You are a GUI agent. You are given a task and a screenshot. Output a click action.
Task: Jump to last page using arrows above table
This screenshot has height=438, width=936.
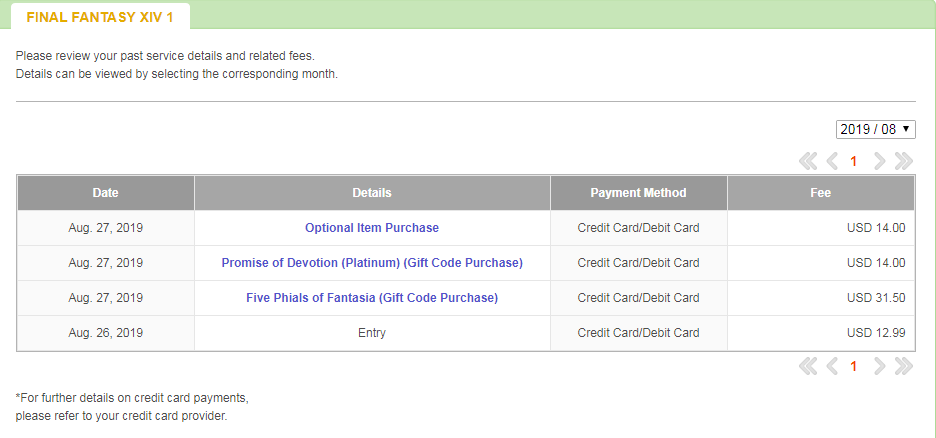coord(903,161)
